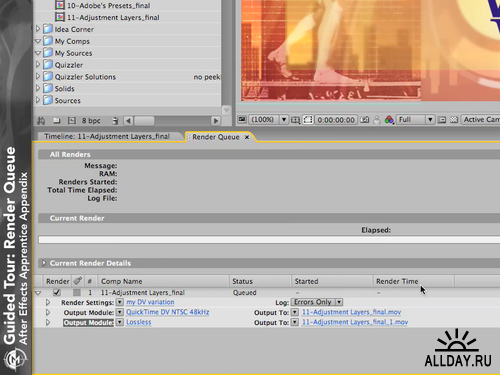This screenshot has height=375, width=500.
Task: Click the composition preview image
Action: pos(370,50)
